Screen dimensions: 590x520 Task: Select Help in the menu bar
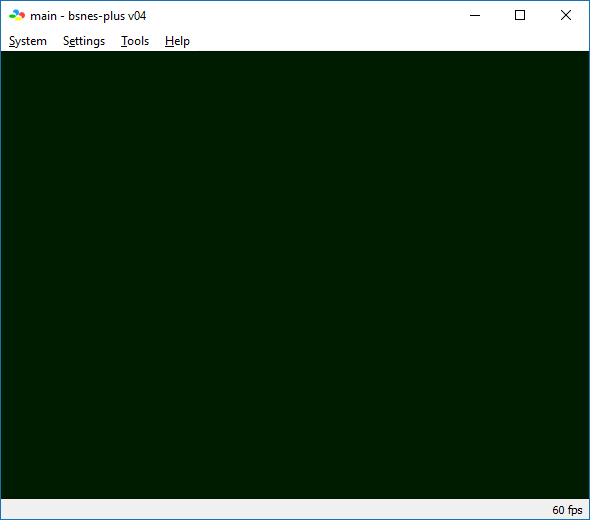pos(177,41)
